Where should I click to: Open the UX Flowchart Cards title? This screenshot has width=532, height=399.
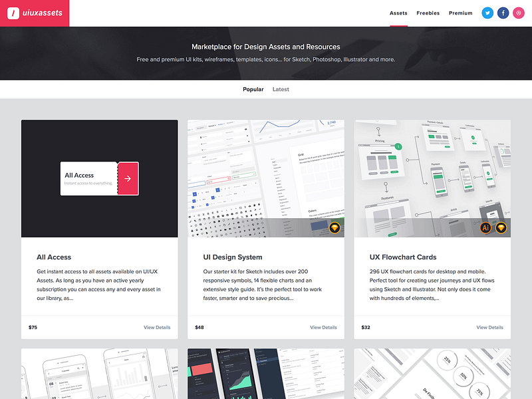click(x=403, y=257)
